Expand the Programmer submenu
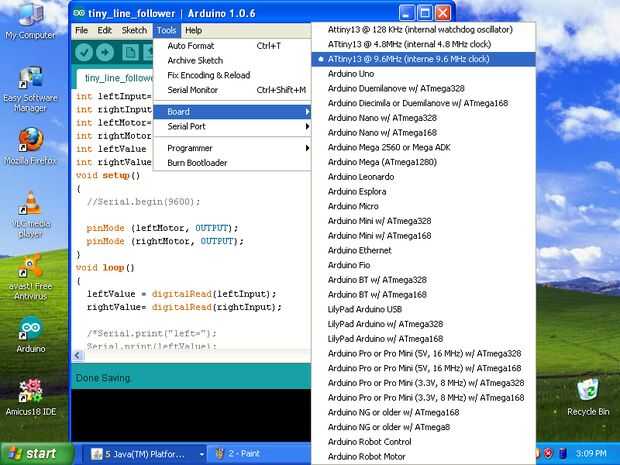The image size is (620, 465). pyautogui.click(x=232, y=148)
